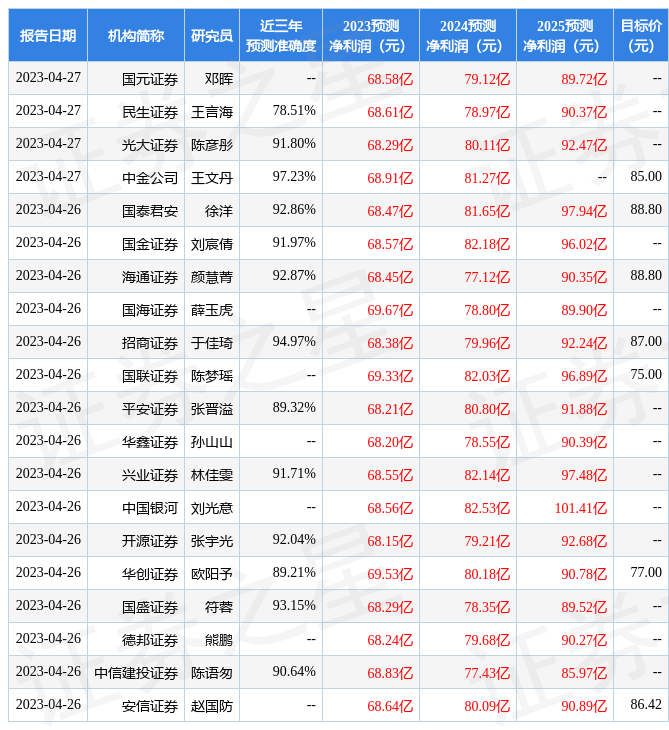
Task: Click researcher name 刘光意
Action: pyautogui.click(x=212, y=508)
